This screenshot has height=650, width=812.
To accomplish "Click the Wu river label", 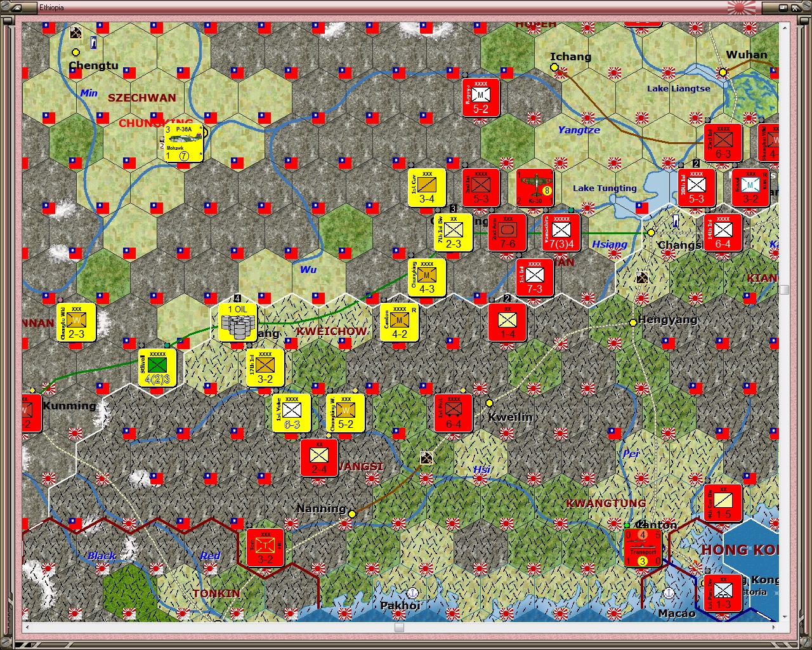I will (x=308, y=270).
